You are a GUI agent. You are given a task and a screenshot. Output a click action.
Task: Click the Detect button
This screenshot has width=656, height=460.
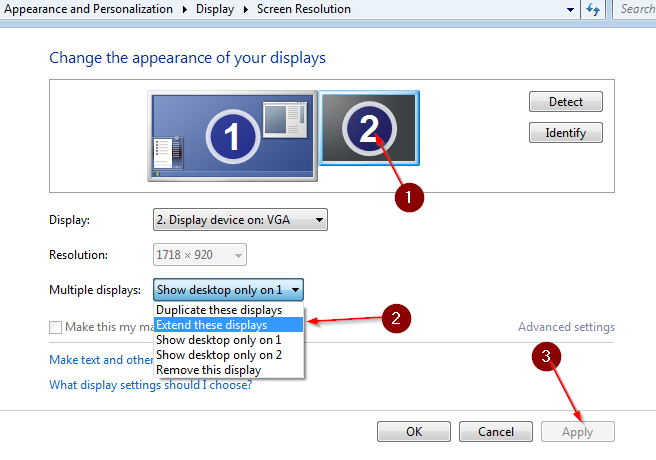(x=566, y=102)
